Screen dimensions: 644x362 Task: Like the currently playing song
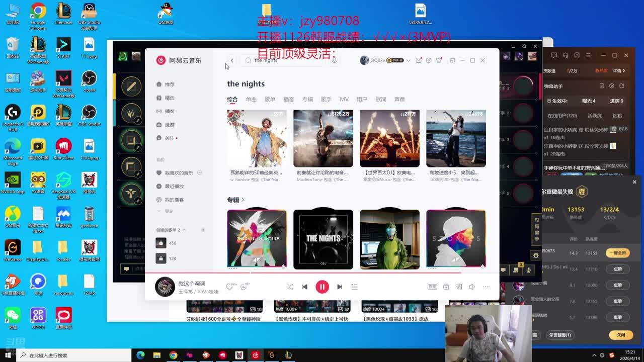pyautogui.click(x=229, y=287)
